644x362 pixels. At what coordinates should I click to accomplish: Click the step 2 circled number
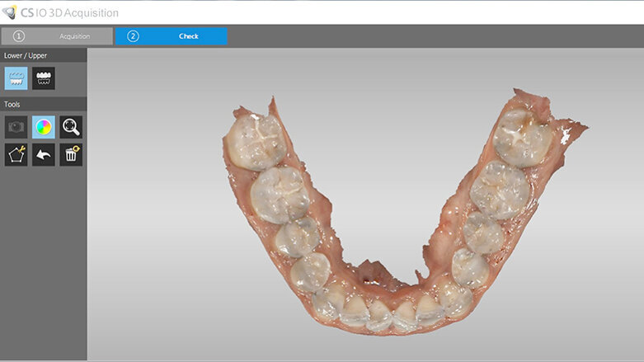click(134, 36)
